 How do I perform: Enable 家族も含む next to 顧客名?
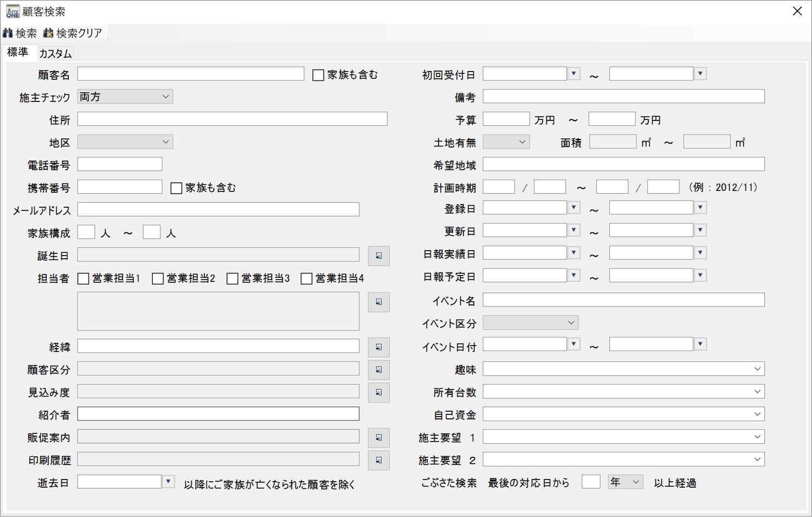point(318,75)
